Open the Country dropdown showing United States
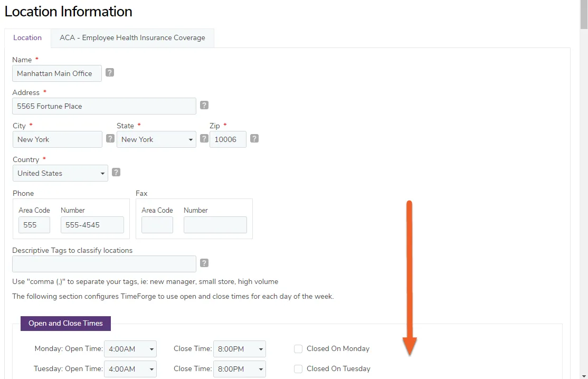The width and height of the screenshot is (588, 379). click(60, 173)
